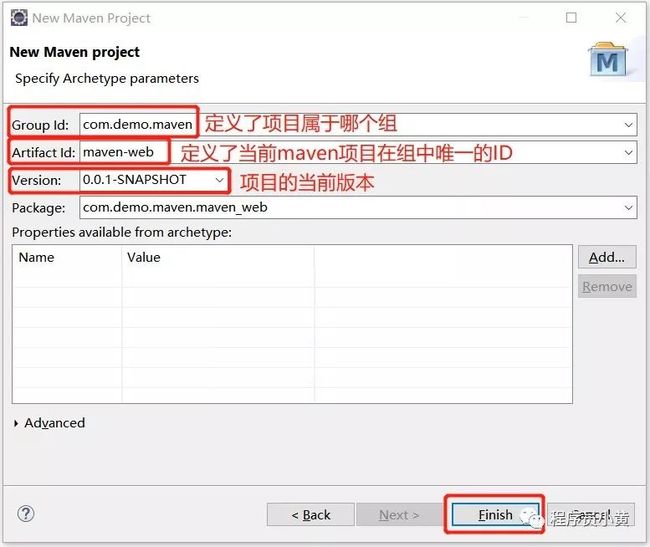Image resolution: width=650 pixels, height=547 pixels.
Task: Close the New Maven Project dialog
Action: tap(621, 17)
